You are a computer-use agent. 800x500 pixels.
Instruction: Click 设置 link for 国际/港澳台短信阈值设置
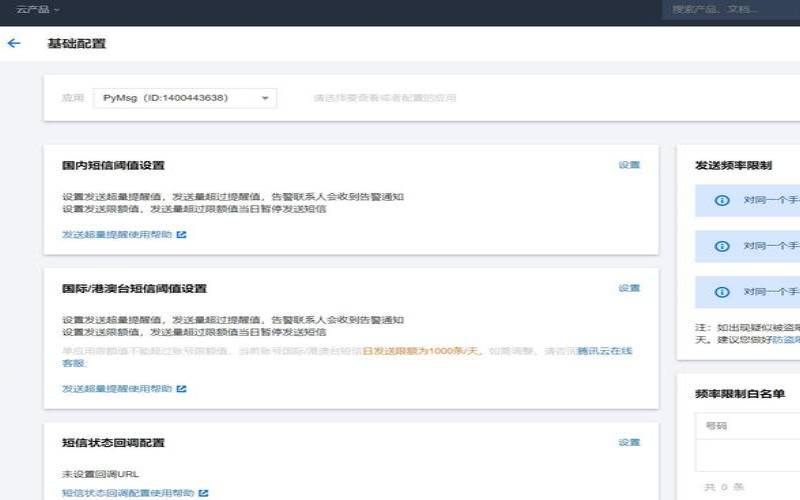pyautogui.click(x=629, y=288)
